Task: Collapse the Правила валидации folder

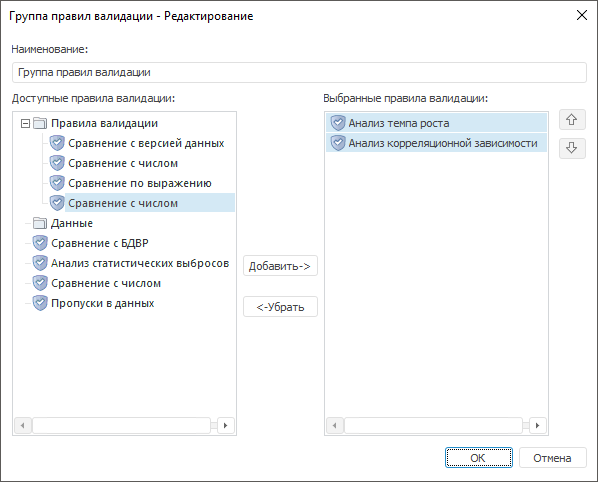Action: tap(25, 124)
